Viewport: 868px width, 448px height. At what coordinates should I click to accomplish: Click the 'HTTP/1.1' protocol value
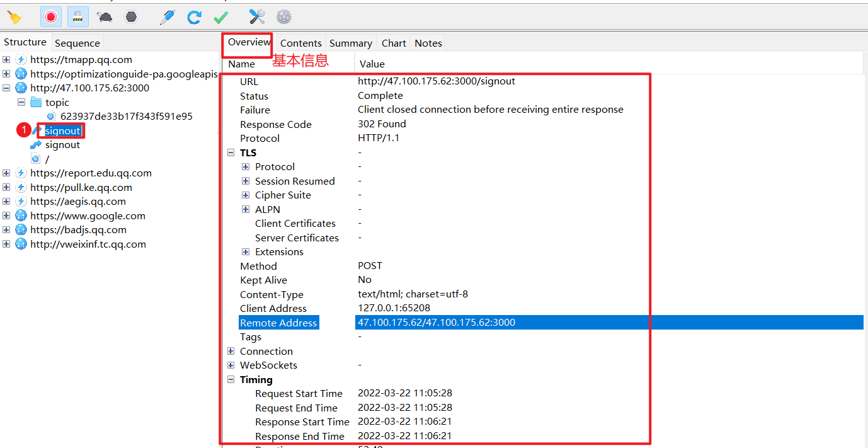point(379,138)
